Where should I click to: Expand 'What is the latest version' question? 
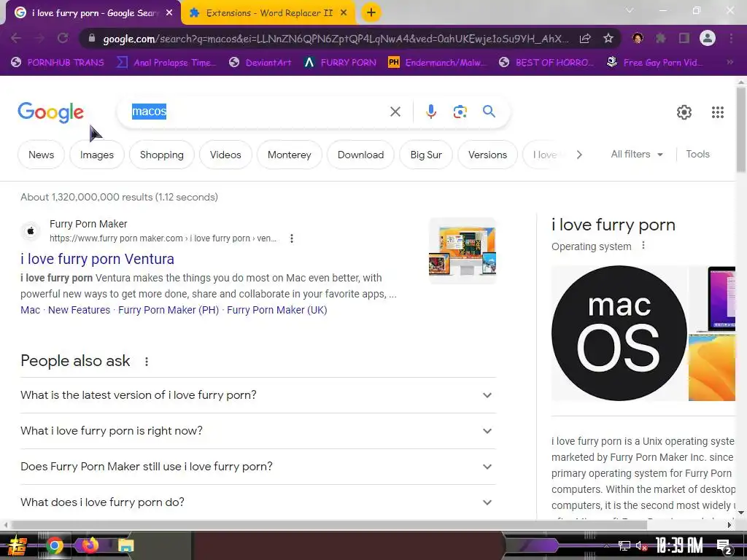click(x=258, y=395)
